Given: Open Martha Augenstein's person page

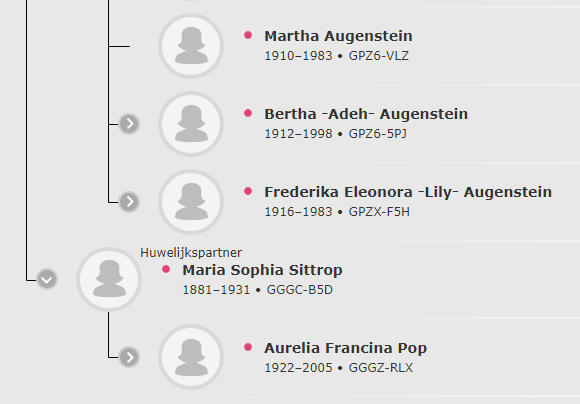Looking at the screenshot, I should tap(338, 36).
